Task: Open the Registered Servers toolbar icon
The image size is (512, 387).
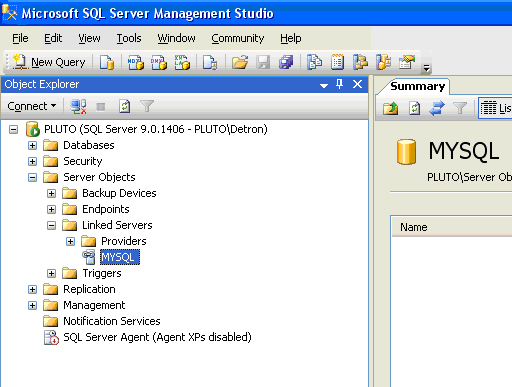Action: pyautogui.click(x=314, y=62)
